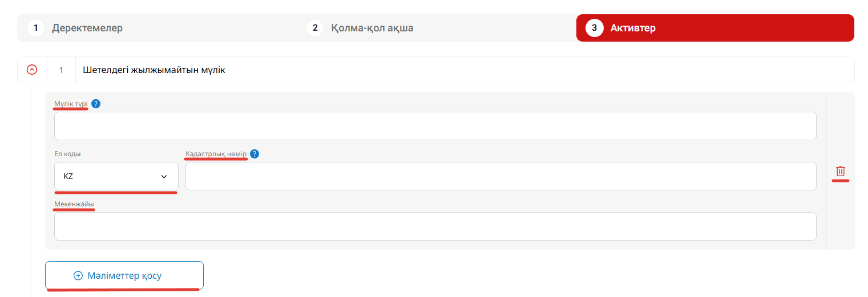Delete the entry using the trash icon
This screenshot has width=868, height=297.
(x=840, y=171)
